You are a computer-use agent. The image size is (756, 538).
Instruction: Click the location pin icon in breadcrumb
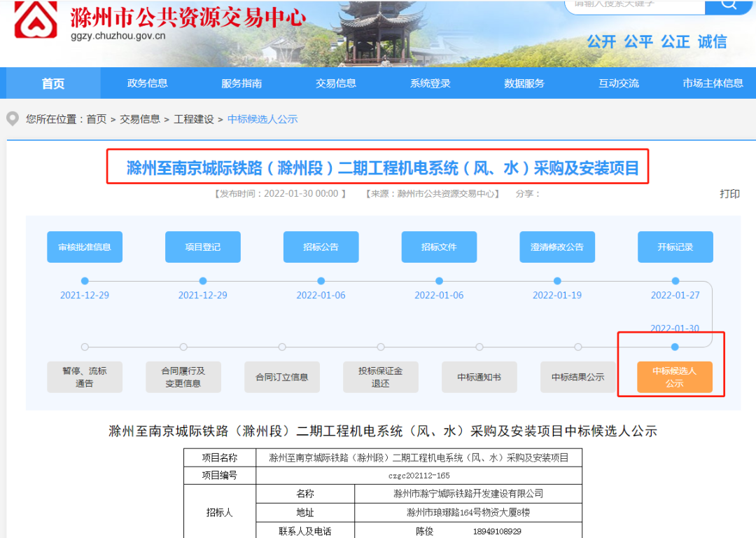pos(13,119)
